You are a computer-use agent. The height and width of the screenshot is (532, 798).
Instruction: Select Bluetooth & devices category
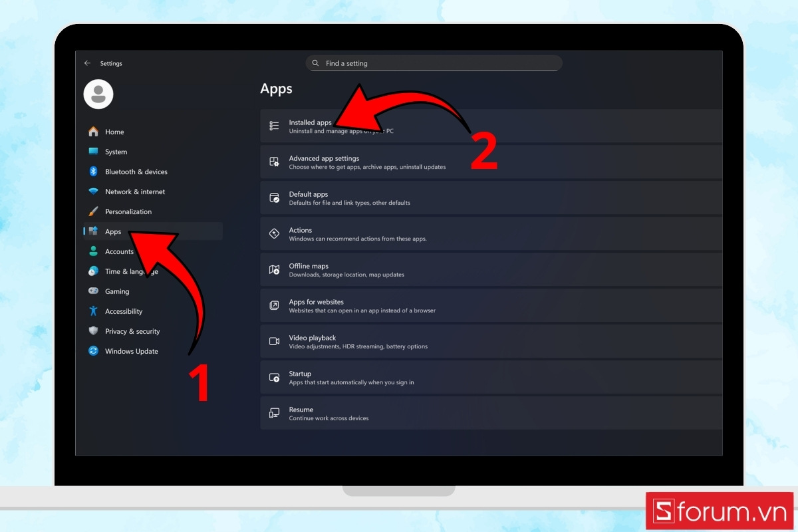(136, 172)
